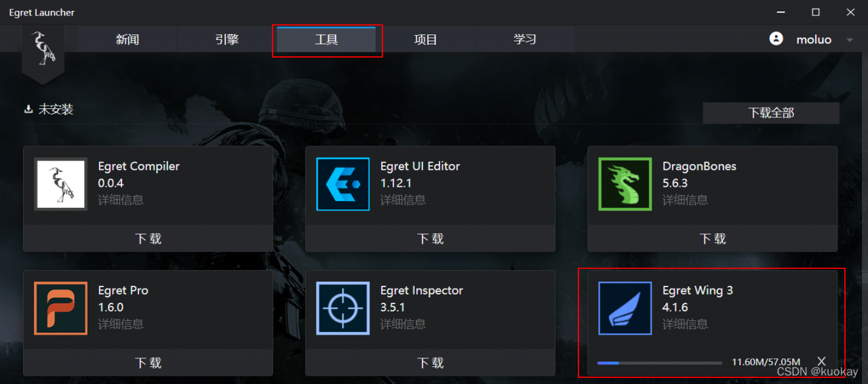
Task: Click the Egret Launcher logo badge
Action: pos(43,51)
